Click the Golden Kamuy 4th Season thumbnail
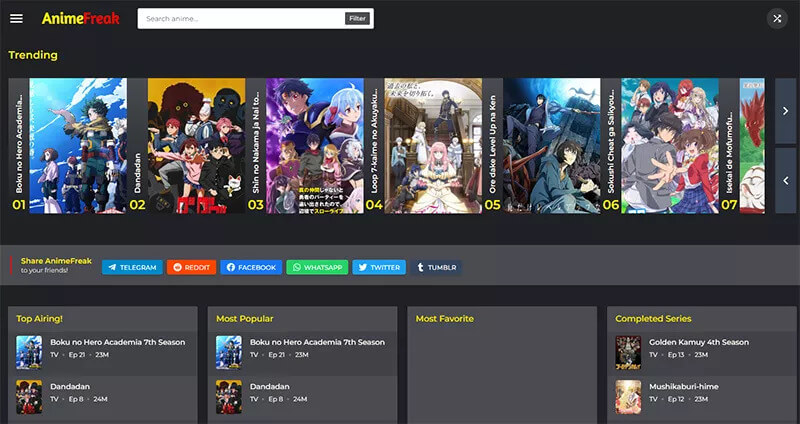This screenshot has width=800, height=424. [x=628, y=352]
